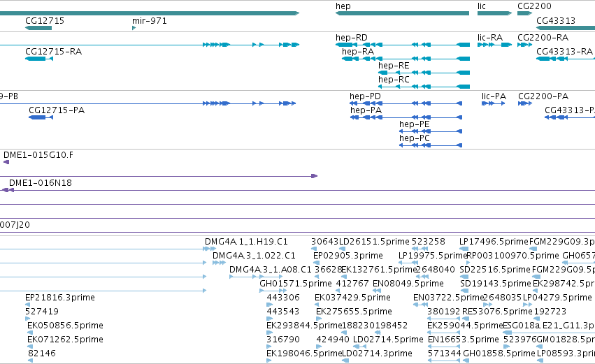
Task: Click feature 443306
Action: click(283, 298)
